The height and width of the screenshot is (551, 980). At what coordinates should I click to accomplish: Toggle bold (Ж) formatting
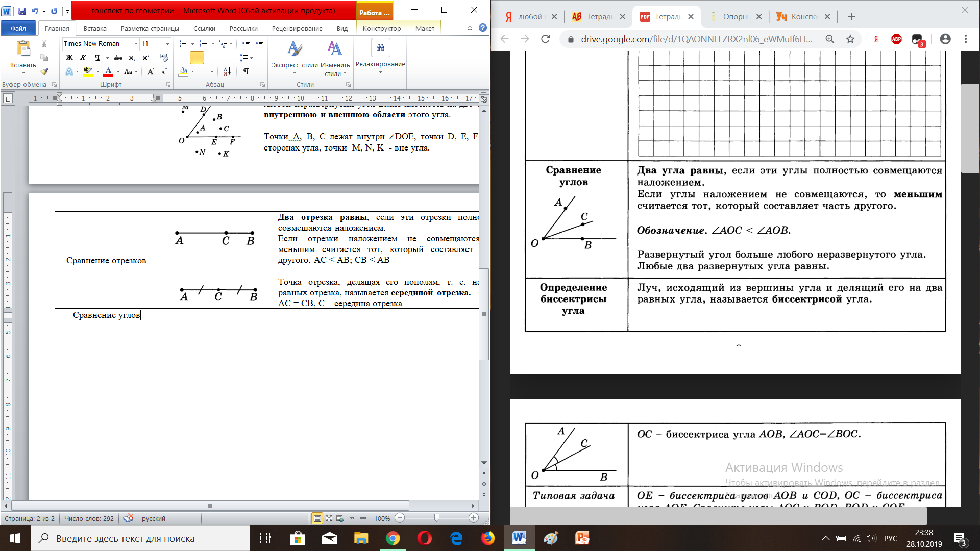(x=69, y=58)
